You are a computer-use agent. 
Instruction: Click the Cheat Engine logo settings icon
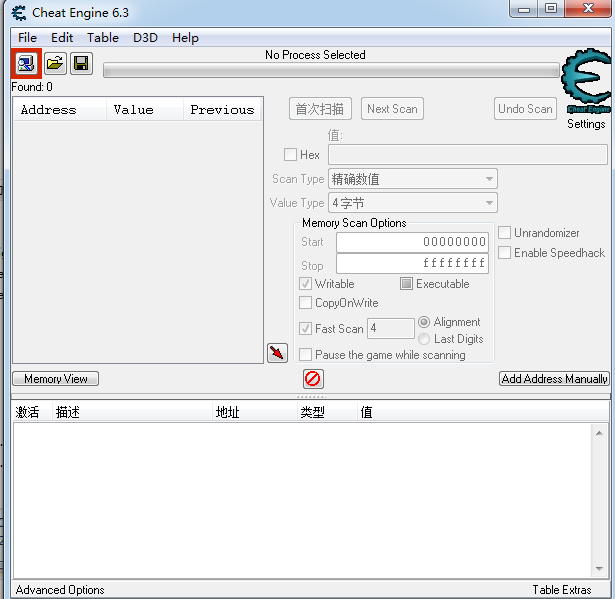587,80
